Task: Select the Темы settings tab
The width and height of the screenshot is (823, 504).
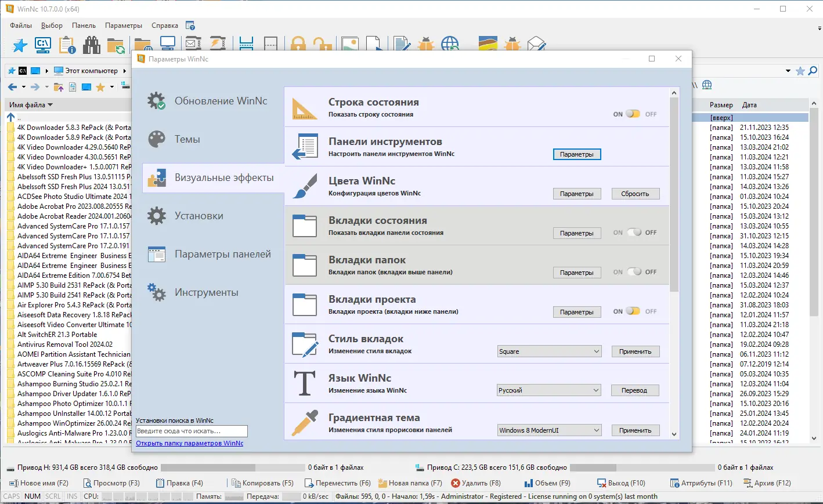Action: (213, 139)
